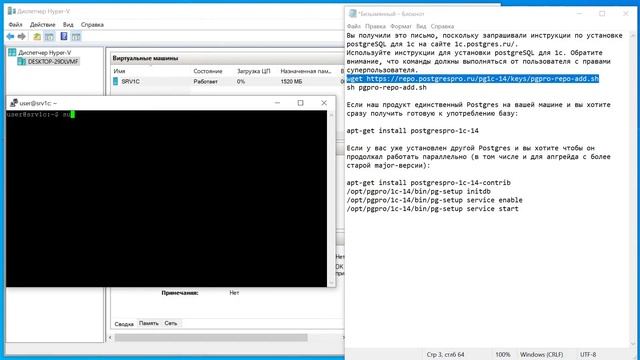The width and height of the screenshot is (640, 360).
Task: Open Help via the blue question-mark icon
Action: tap(64, 36)
